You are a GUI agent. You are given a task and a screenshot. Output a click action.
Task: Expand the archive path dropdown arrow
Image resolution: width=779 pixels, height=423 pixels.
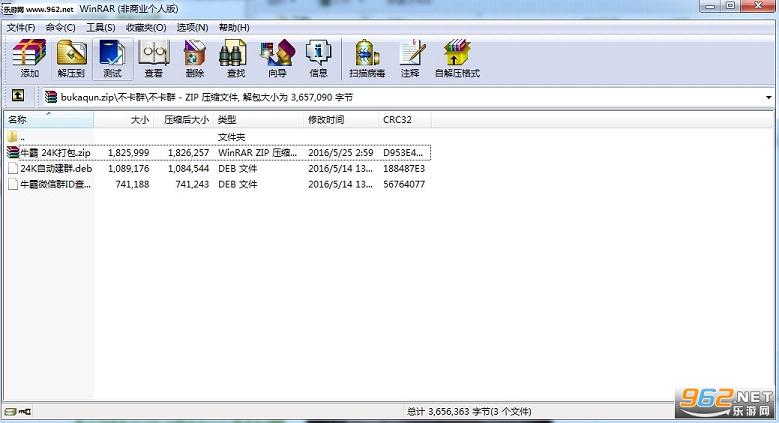(x=769, y=97)
